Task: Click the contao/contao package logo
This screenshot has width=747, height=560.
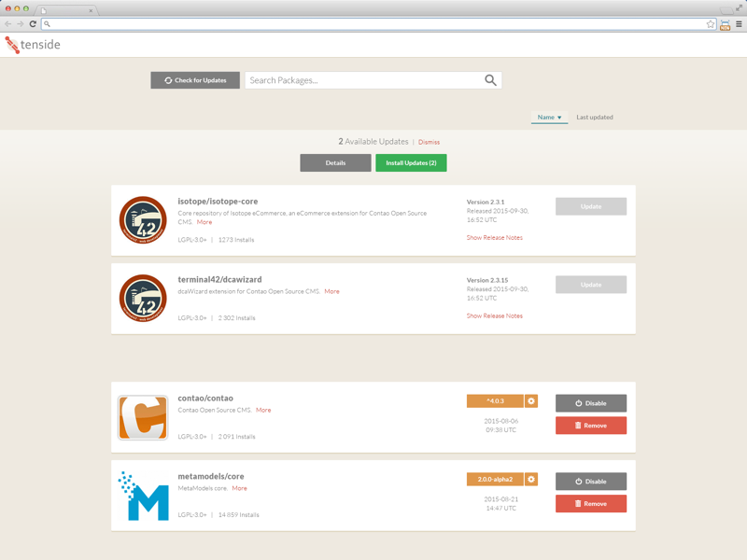Action: click(x=143, y=417)
